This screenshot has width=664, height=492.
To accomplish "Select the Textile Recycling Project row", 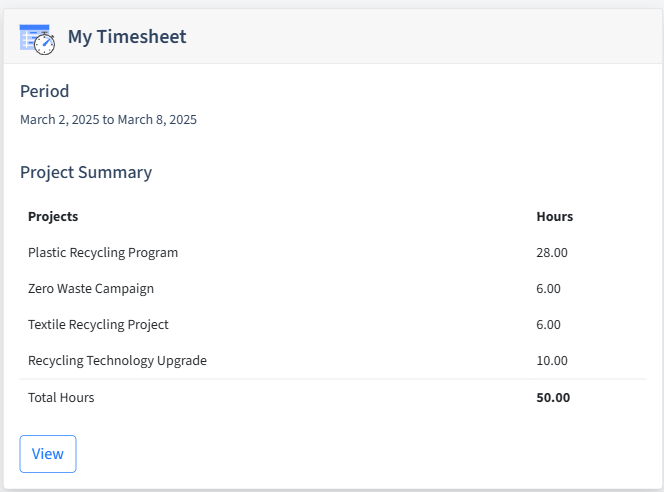I will coord(333,325).
